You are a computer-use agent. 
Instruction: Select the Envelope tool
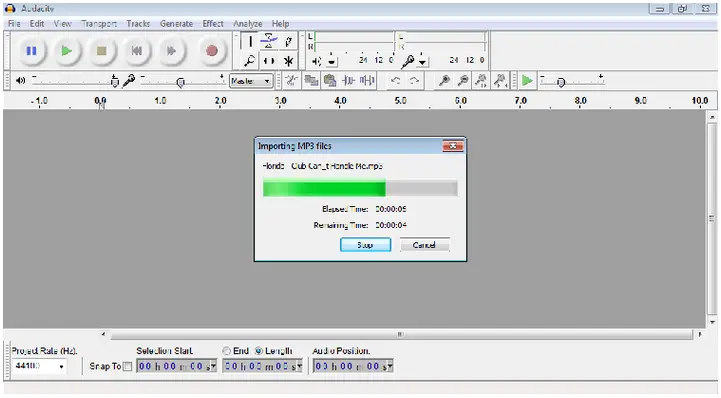[x=269, y=41]
